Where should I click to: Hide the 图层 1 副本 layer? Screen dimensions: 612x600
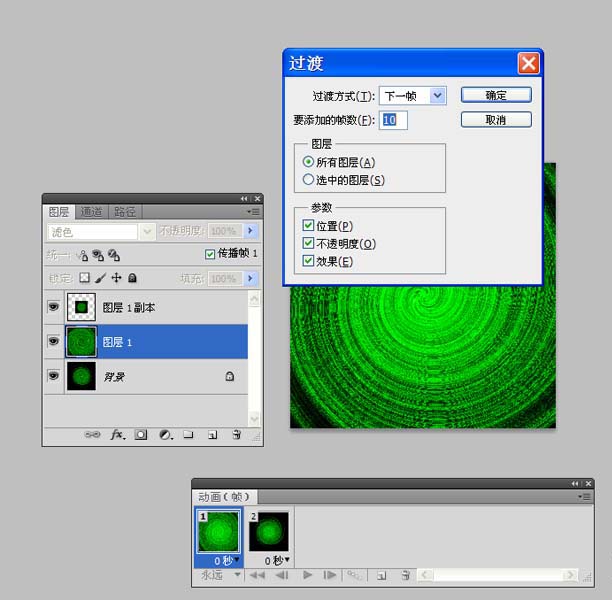click(x=53, y=307)
